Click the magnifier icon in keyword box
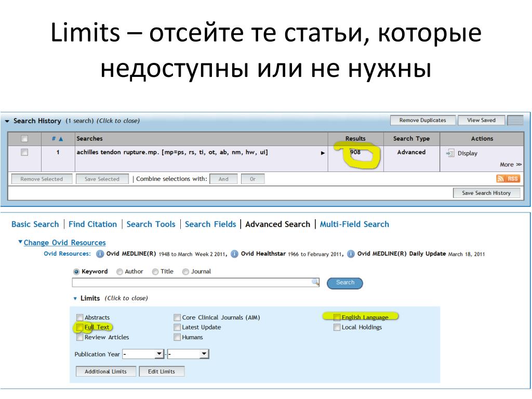 [x=315, y=282]
